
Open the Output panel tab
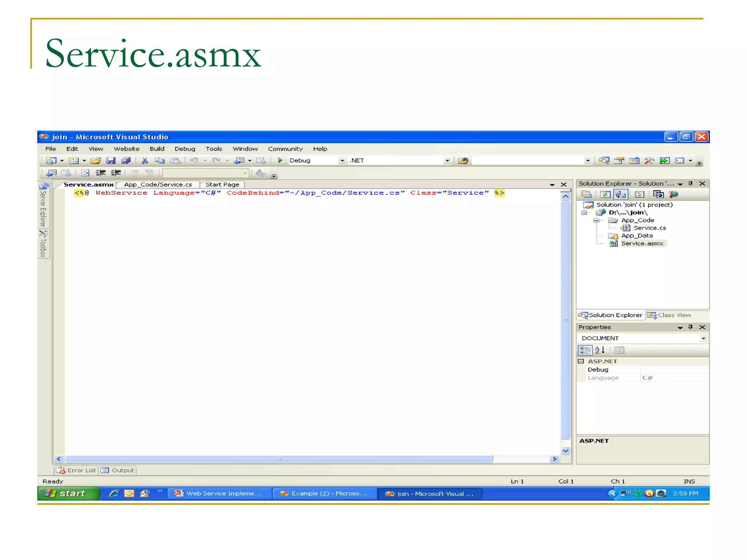click(117, 470)
